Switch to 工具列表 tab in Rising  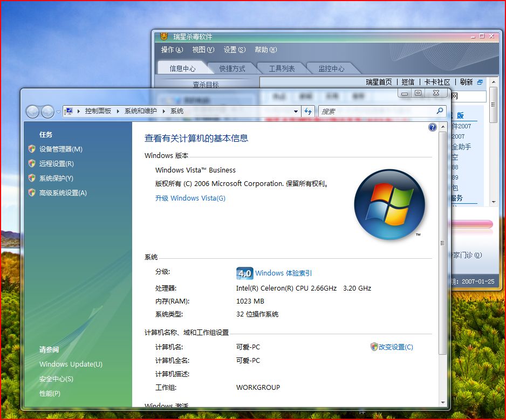(282, 68)
